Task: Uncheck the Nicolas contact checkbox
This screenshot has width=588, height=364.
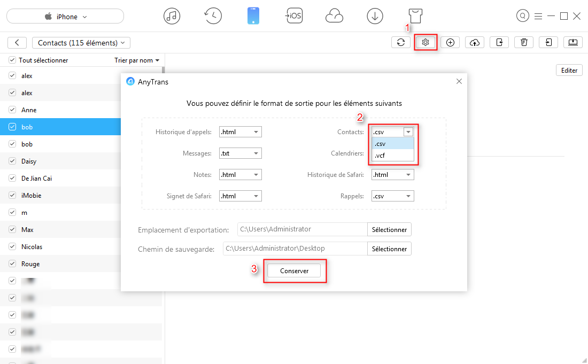Action: (12, 246)
